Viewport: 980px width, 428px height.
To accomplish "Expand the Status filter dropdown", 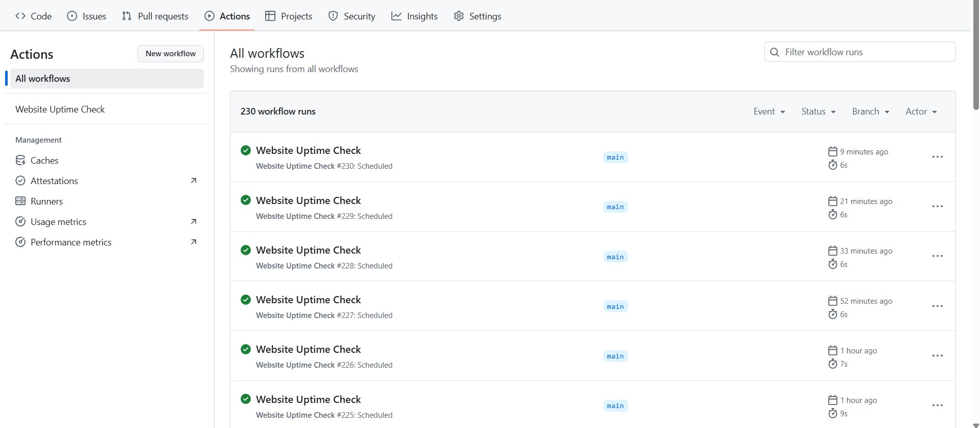I will 818,111.
